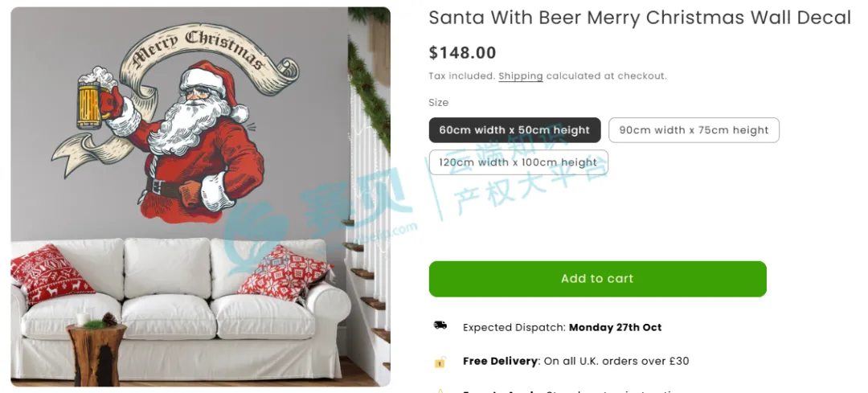Click the yellow open padlock icon
The image size is (868, 393).
coord(440,362)
